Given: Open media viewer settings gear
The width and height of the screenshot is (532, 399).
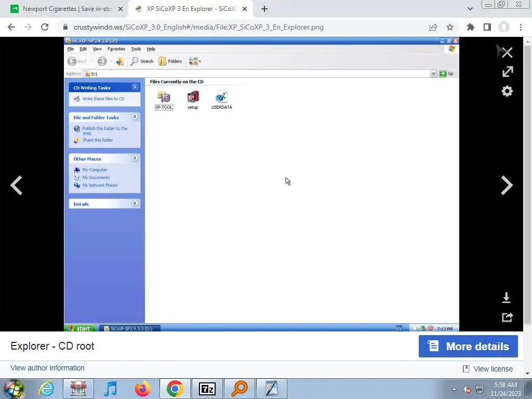Looking at the screenshot, I should tap(507, 91).
